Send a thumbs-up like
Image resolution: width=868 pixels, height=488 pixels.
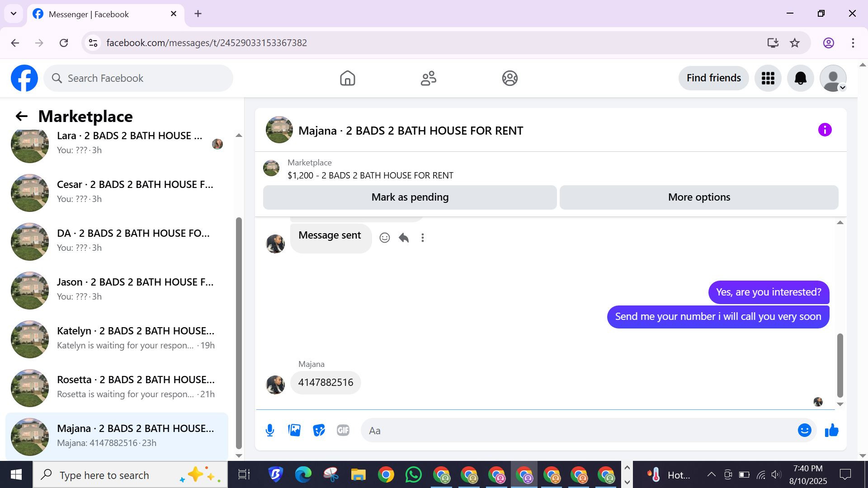pos(831,430)
